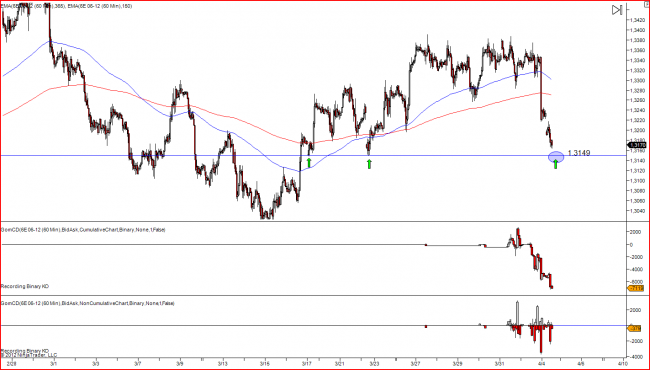Click the 3/21 date label
This screenshot has width=650, height=370.
click(340, 362)
